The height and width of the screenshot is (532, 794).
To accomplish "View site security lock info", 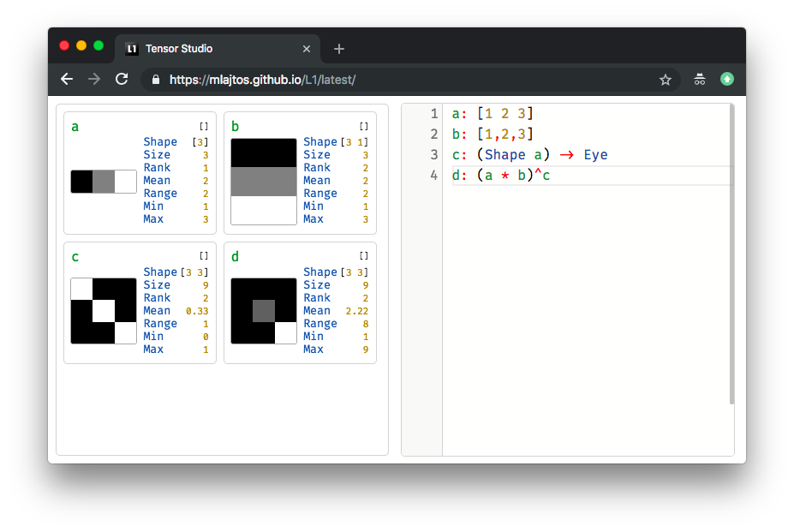I will pyautogui.click(x=156, y=80).
